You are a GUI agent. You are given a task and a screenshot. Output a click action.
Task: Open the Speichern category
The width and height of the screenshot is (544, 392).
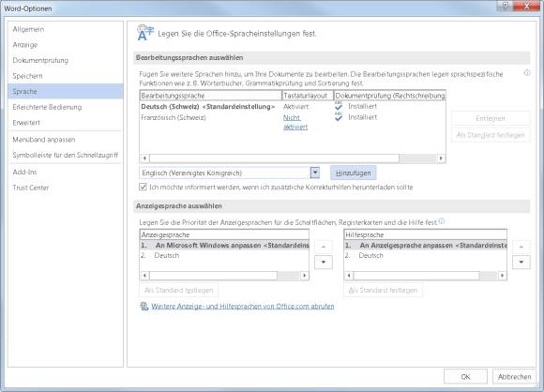pos(66,76)
